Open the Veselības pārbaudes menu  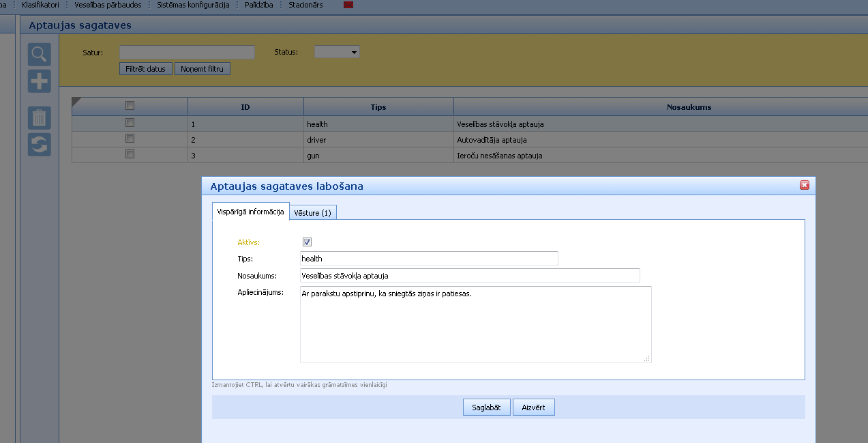(108, 5)
